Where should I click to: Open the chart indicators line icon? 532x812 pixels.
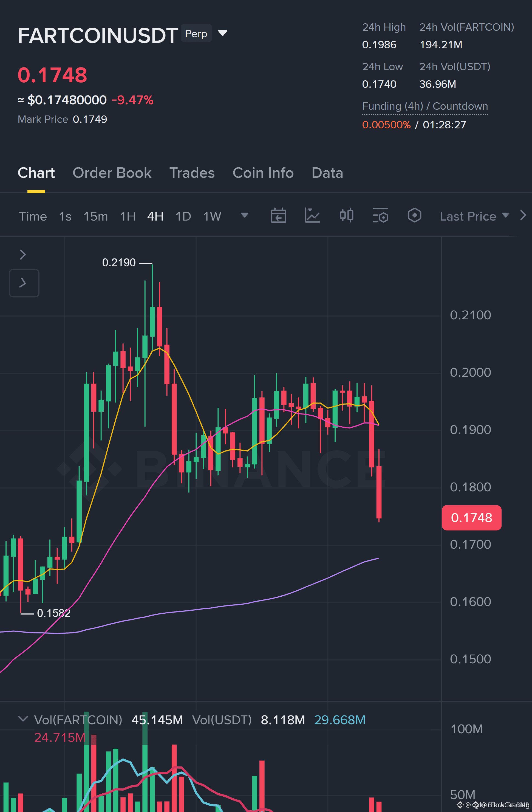312,216
